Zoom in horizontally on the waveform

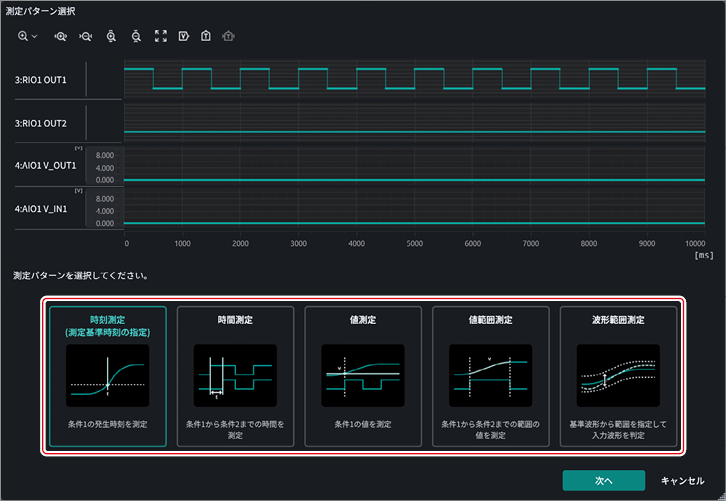click(x=61, y=36)
